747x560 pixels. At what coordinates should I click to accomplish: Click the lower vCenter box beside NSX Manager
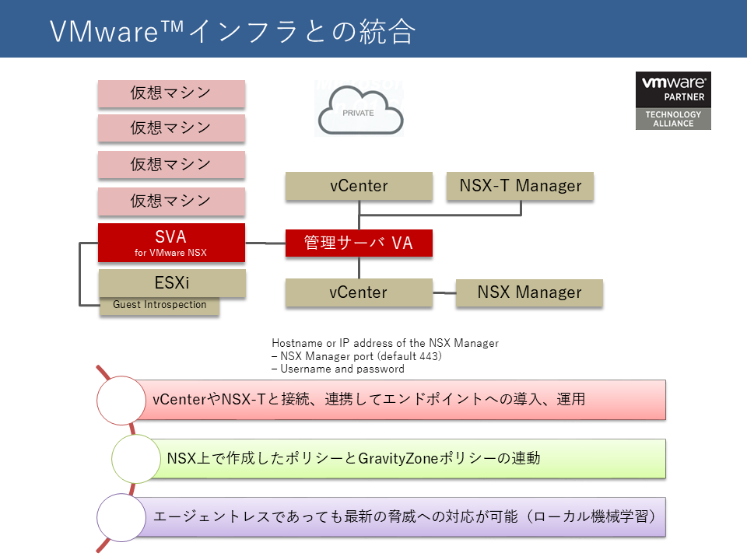click(x=358, y=292)
